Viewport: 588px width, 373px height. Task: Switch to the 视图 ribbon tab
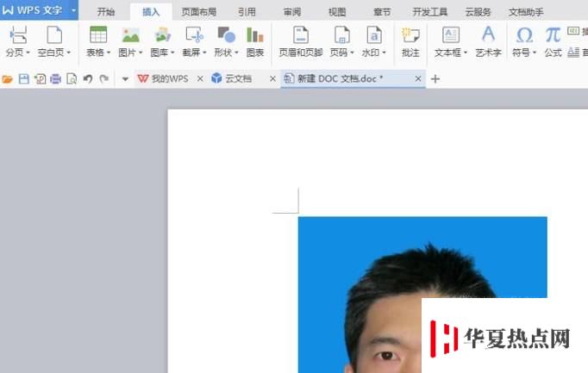click(337, 12)
